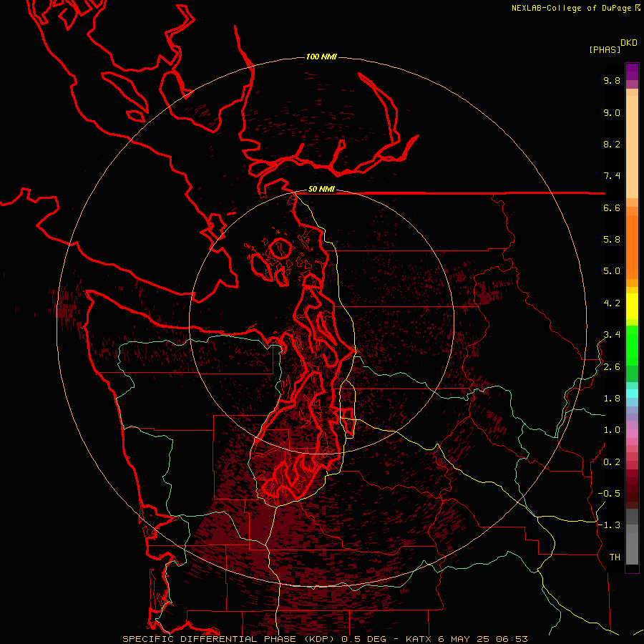Click the DKD [PHAS] legend header
Viewport: 644px width, 644px height.
(x=613, y=46)
